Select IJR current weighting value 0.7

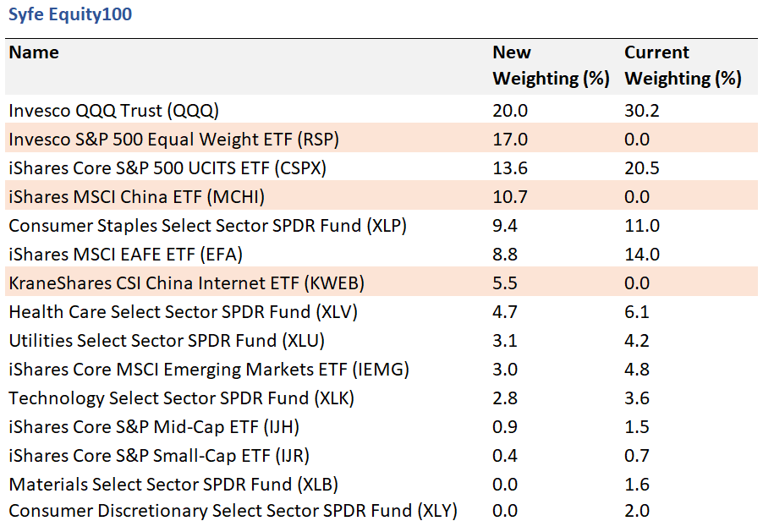(x=637, y=456)
